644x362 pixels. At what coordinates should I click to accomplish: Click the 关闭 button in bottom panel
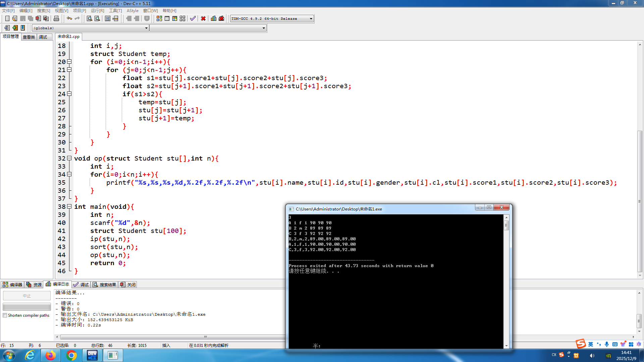click(128, 285)
